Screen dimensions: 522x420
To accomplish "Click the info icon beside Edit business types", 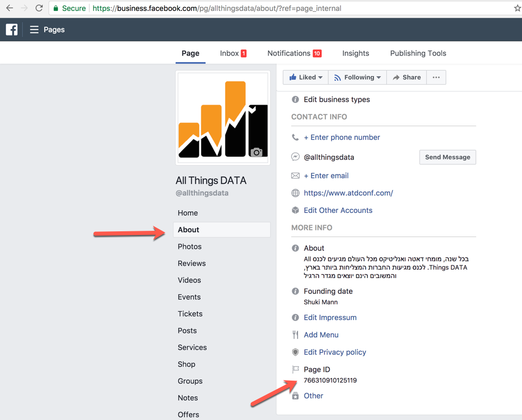I will pyautogui.click(x=295, y=99).
